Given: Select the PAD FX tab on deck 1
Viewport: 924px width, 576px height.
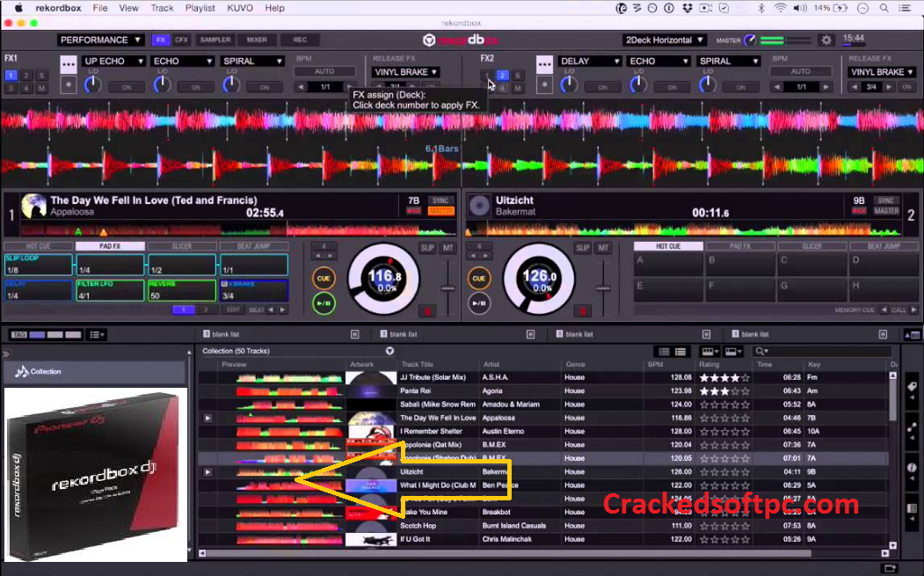Looking at the screenshot, I should click(110, 246).
